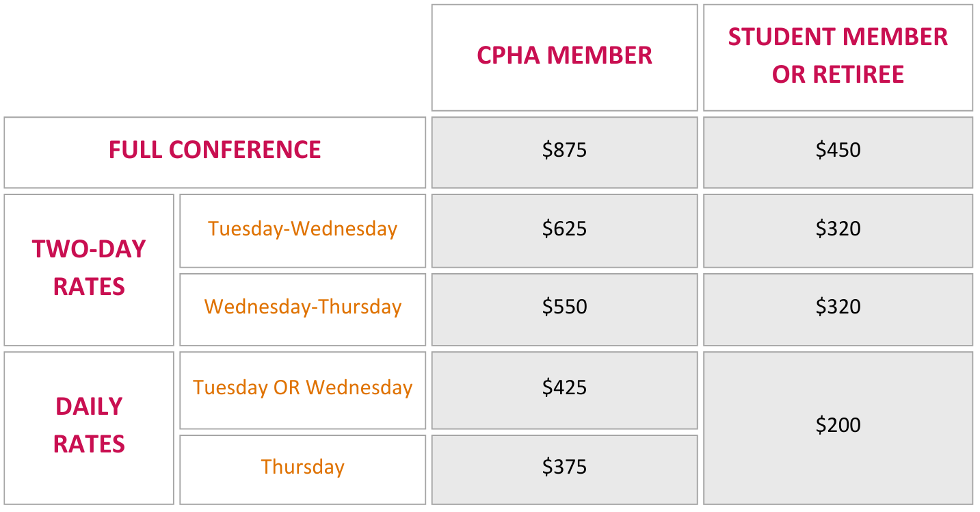Choose the Tuesday-Wednesday two-day option
This screenshot has height=512, width=980.
[x=302, y=231]
